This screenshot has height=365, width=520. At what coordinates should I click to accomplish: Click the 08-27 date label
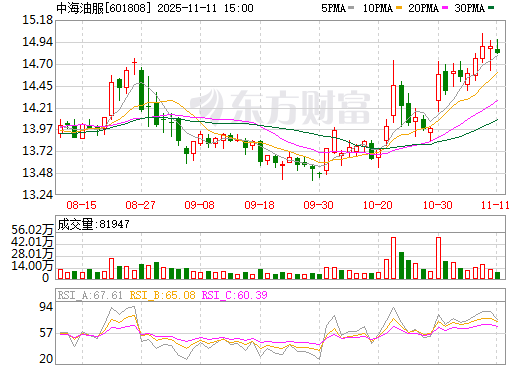tap(140, 205)
